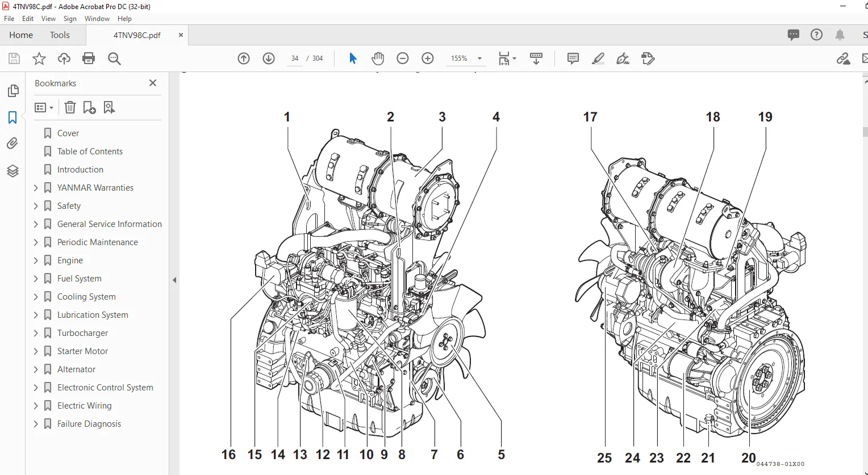Open the chat messages icon
This screenshot has height=475, width=868.
click(794, 35)
